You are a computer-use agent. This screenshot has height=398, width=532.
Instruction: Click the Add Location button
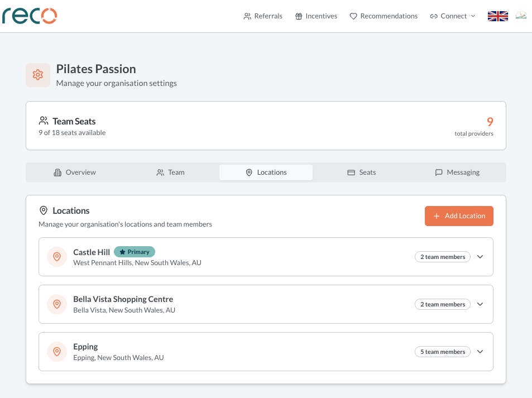pos(459,216)
